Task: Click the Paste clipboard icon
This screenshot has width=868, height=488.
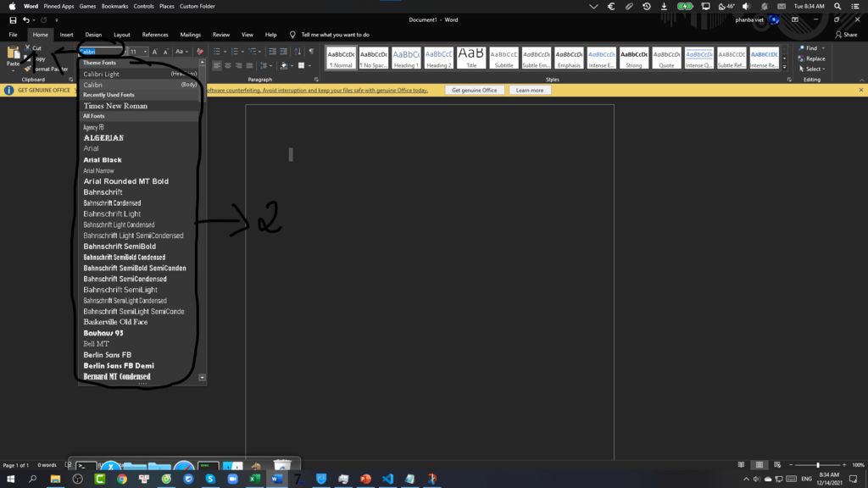Action: pyautogui.click(x=14, y=53)
